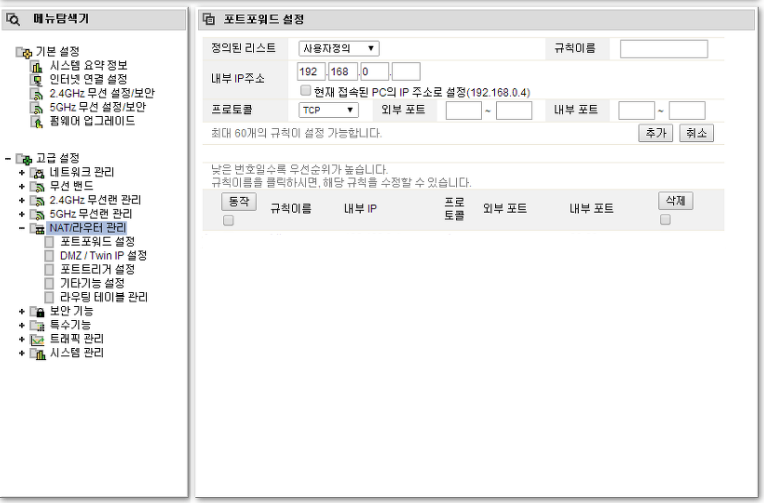Screen dimensions: 766x503
Task: Open 포트포워드 설정 in the tree
Action: point(97,242)
